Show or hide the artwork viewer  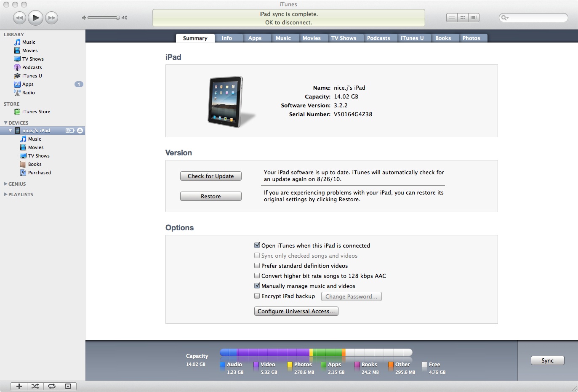pyautogui.click(x=68, y=386)
